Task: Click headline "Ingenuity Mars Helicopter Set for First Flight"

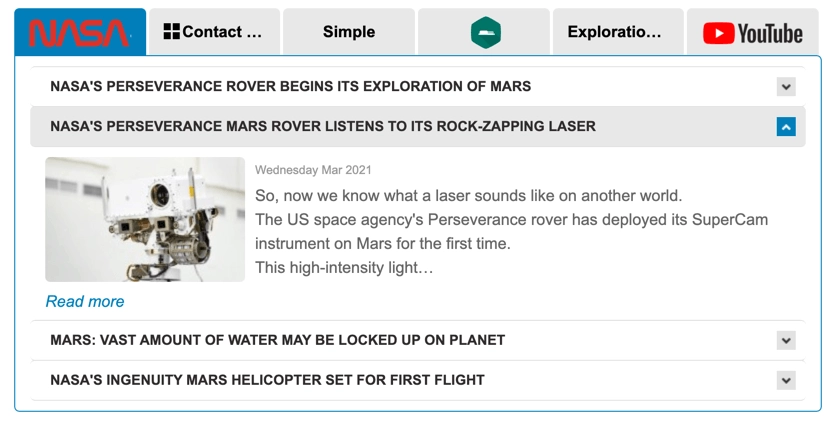Action: pos(267,380)
